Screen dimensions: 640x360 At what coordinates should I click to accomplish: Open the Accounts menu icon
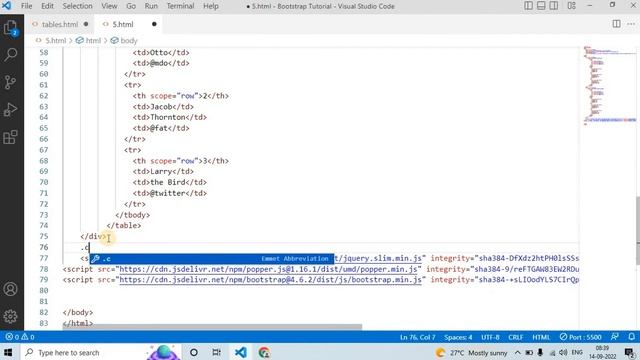click(10, 289)
